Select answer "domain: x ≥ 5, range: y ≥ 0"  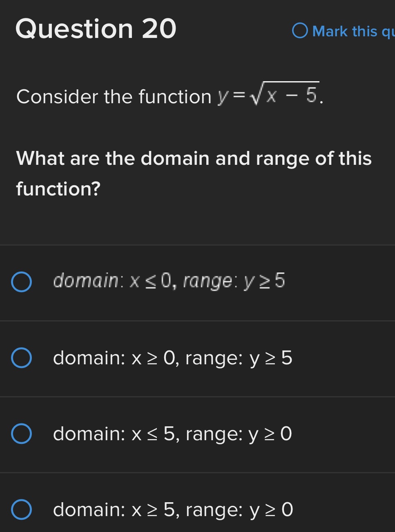(x=173, y=510)
